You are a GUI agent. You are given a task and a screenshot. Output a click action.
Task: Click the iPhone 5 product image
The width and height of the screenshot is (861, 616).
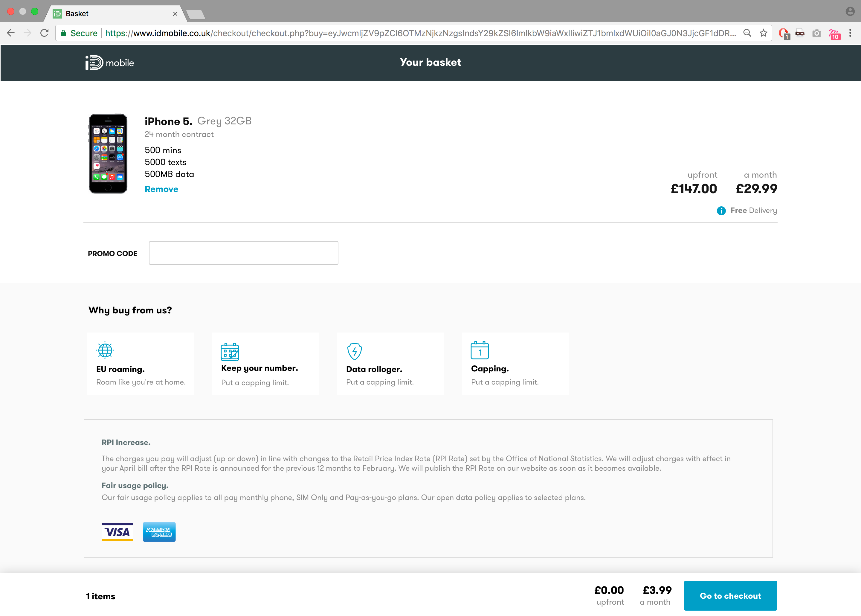coord(108,154)
